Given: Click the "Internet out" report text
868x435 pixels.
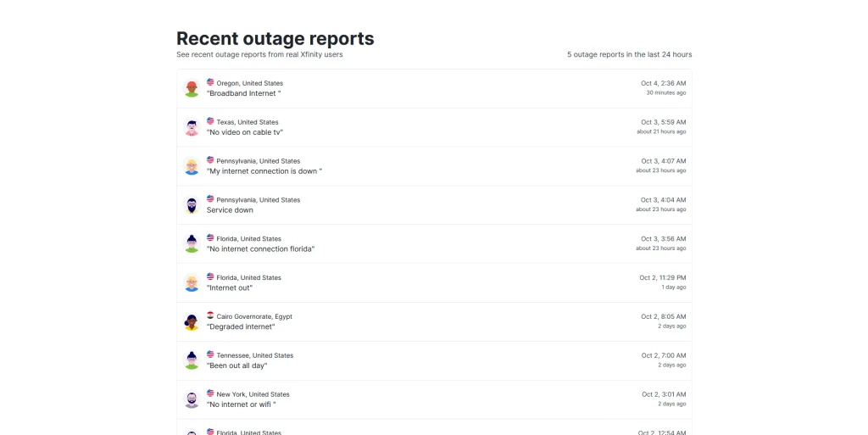Looking at the screenshot, I should click(x=229, y=287).
